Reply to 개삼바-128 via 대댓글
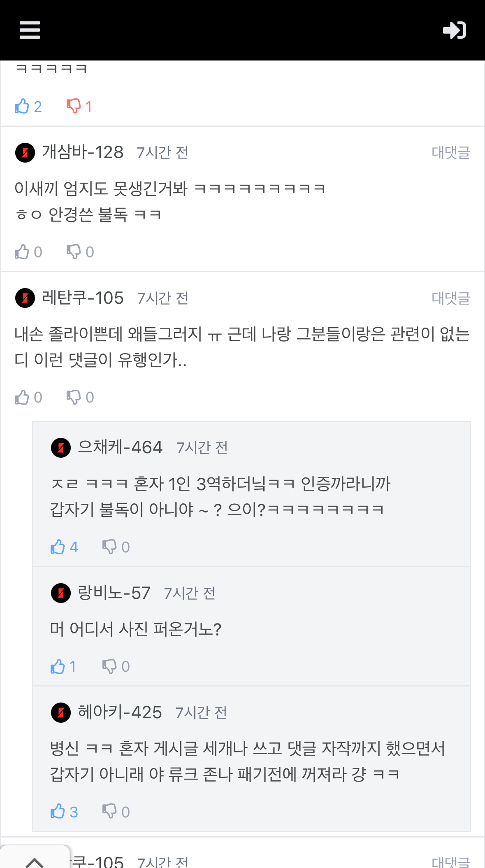Viewport: 485px width, 868px height. point(450,153)
